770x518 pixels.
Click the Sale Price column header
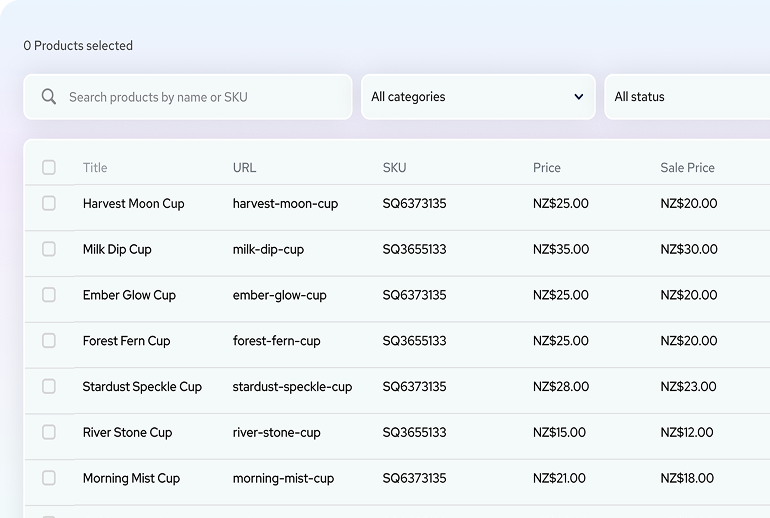pos(687,168)
